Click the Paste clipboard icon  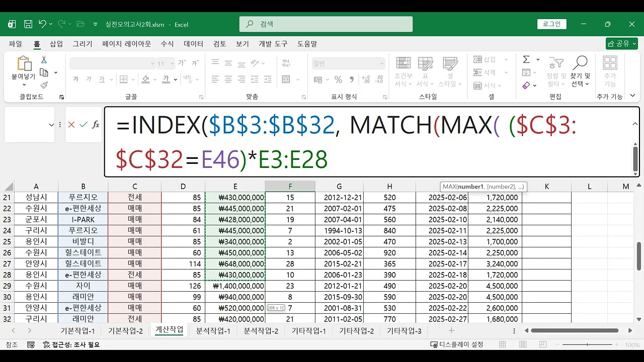(x=24, y=63)
